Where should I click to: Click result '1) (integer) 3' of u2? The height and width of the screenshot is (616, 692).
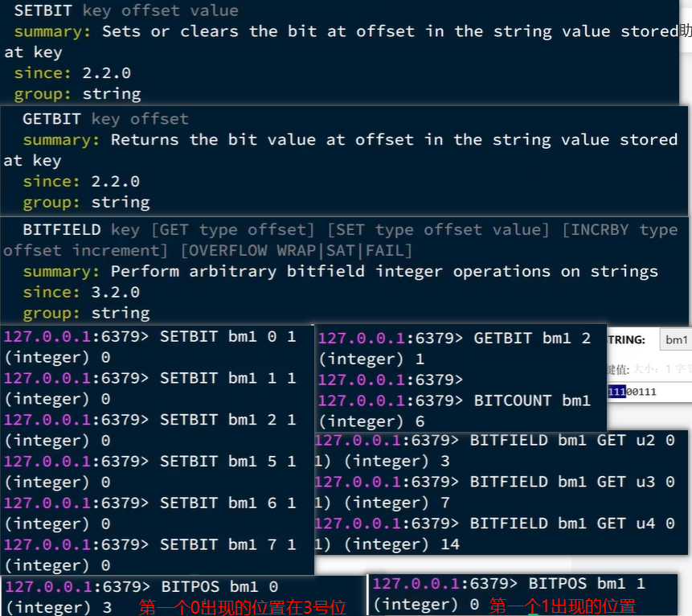click(x=383, y=461)
